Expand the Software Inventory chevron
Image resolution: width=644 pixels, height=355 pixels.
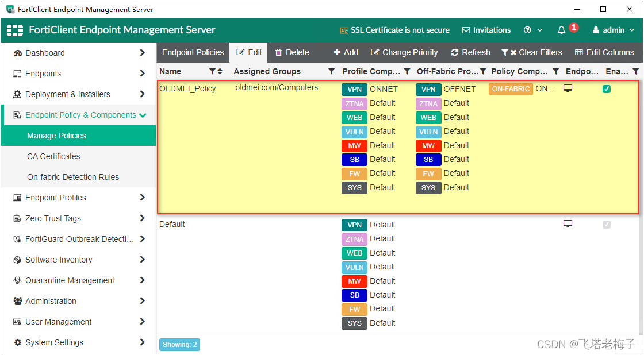click(142, 260)
